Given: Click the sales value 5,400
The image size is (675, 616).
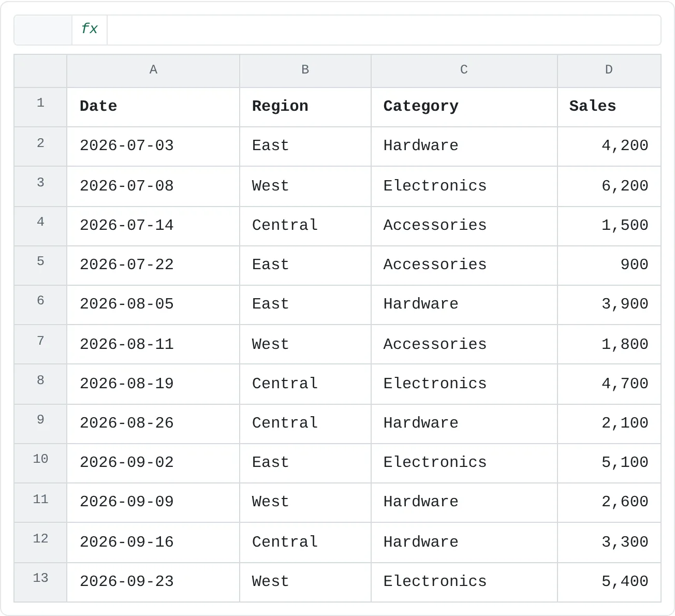Looking at the screenshot, I should pos(609,582).
